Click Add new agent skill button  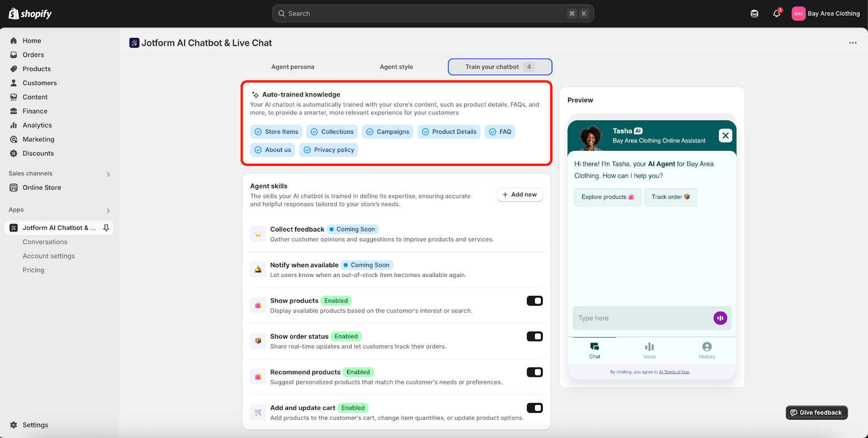pyautogui.click(x=520, y=195)
